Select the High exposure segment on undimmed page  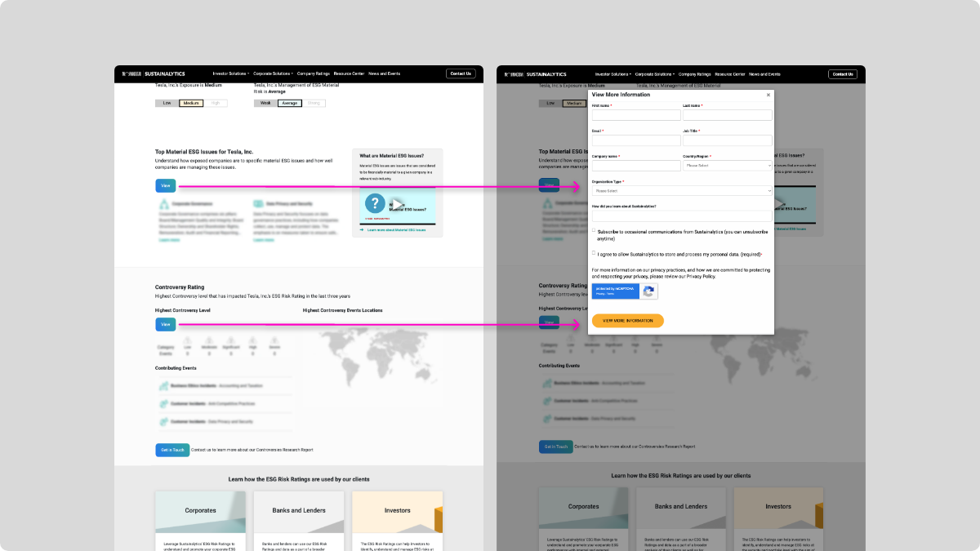[216, 103]
